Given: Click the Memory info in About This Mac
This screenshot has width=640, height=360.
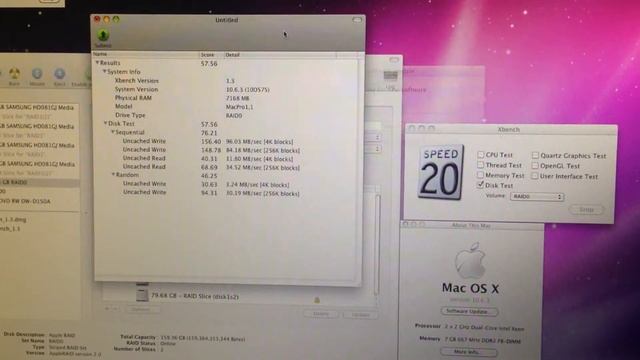Looking at the screenshot, I should click(x=483, y=340).
